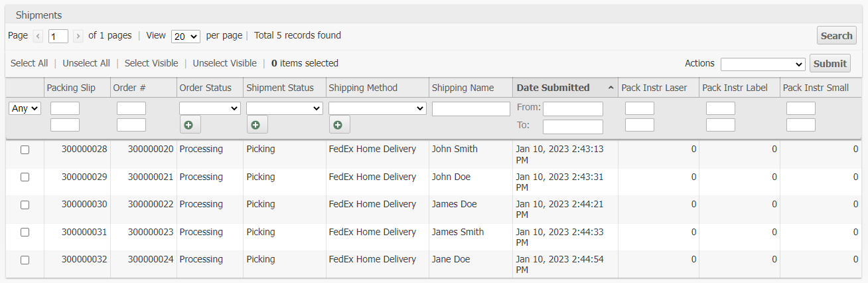This screenshot has height=283, width=868.
Task: Click the next page arrow icon
Action: [x=78, y=36]
